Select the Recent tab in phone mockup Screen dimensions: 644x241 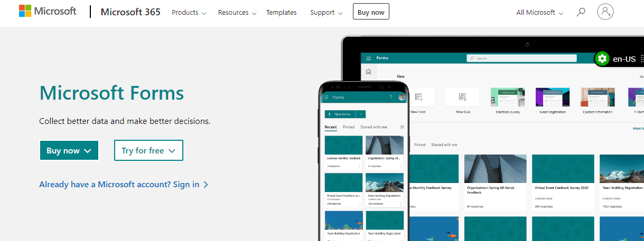pyautogui.click(x=331, y=127)
